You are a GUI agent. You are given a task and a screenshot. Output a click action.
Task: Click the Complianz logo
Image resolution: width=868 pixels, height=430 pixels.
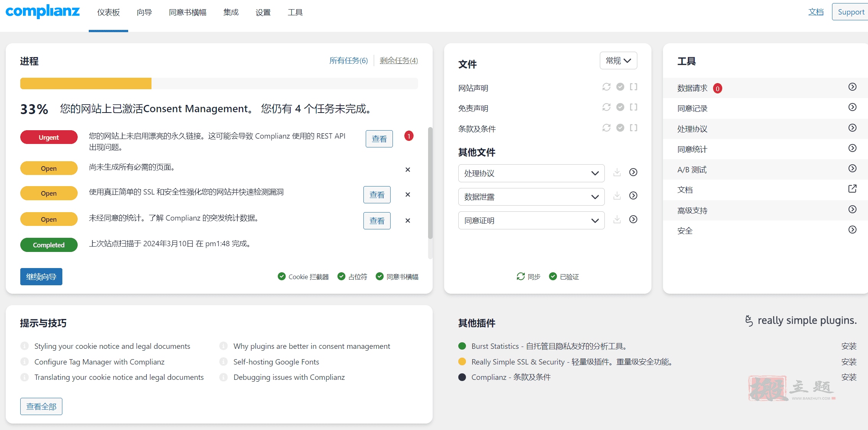[42, 11]
